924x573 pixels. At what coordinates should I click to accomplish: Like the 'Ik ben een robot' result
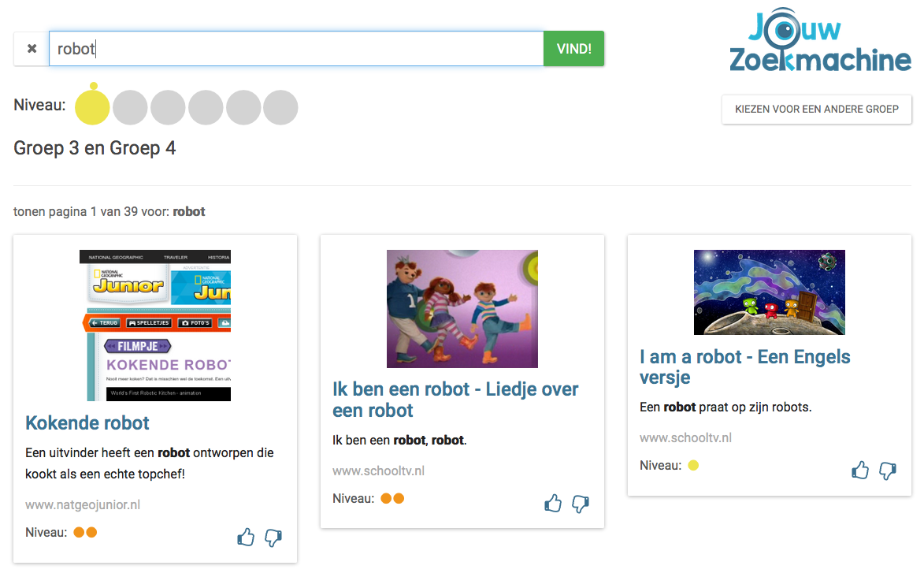553,503
